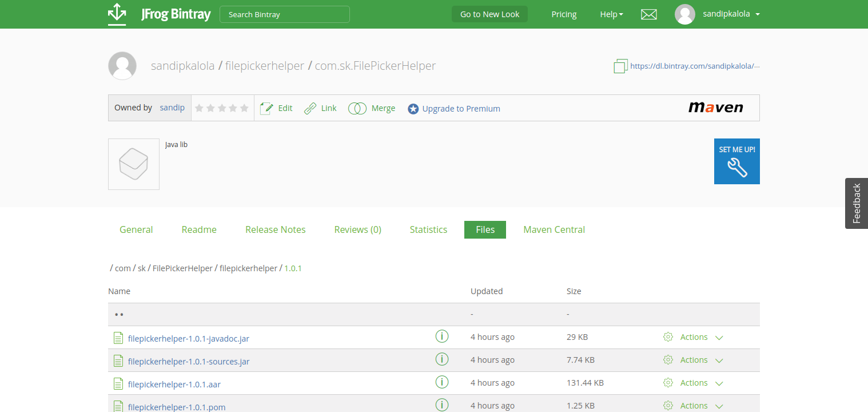Rate the package with the first star

199,107
